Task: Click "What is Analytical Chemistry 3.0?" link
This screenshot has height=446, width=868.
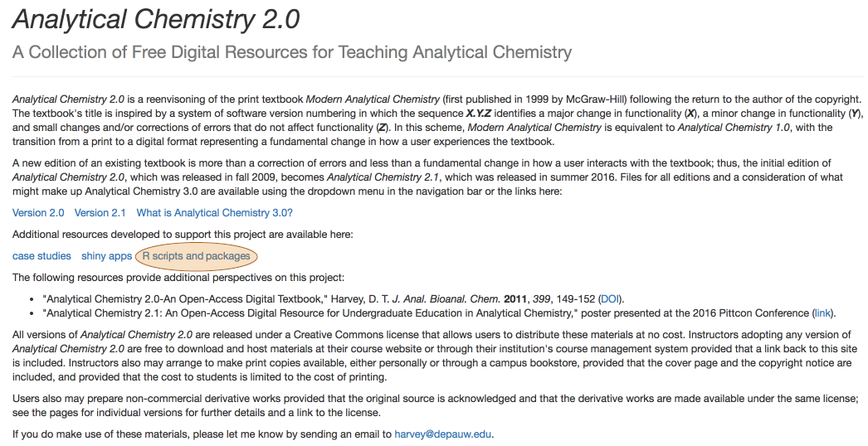Action: click(x=214, y=213)
